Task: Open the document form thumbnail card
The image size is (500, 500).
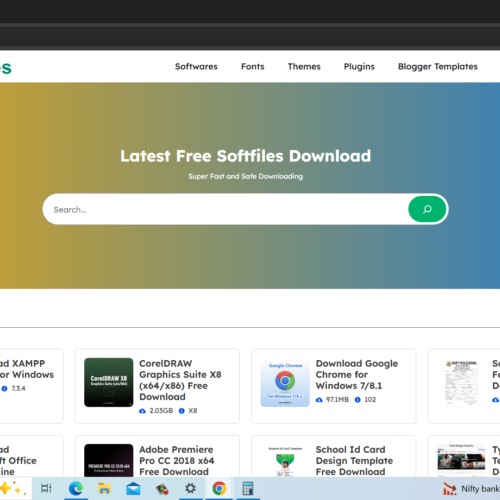Action: click(x=462, y=382)
